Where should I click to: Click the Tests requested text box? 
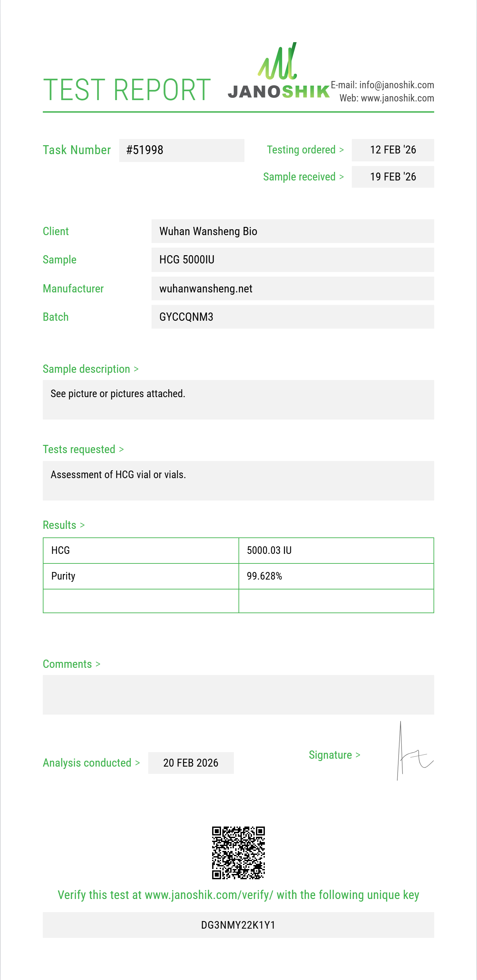pos(238,480)
